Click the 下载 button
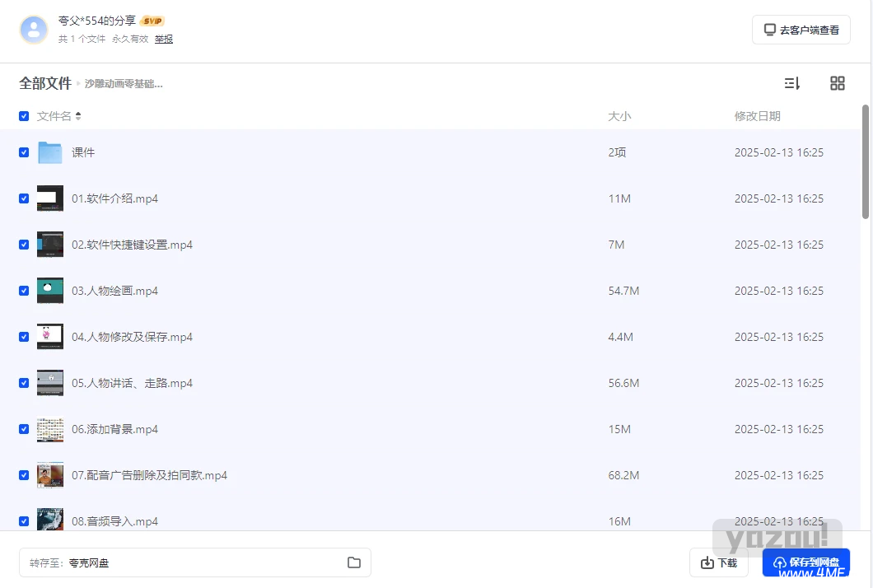 (x=719, y=562)
